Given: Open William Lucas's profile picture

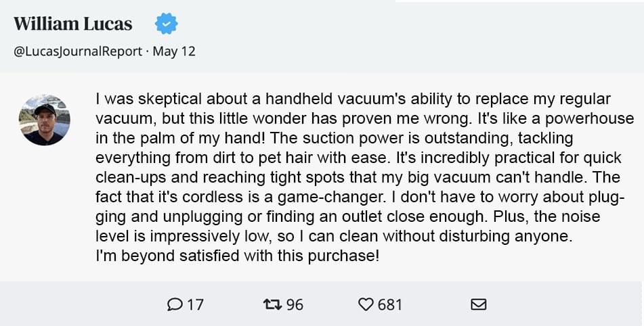Looking at the screenshot, I should pos(45,120).
